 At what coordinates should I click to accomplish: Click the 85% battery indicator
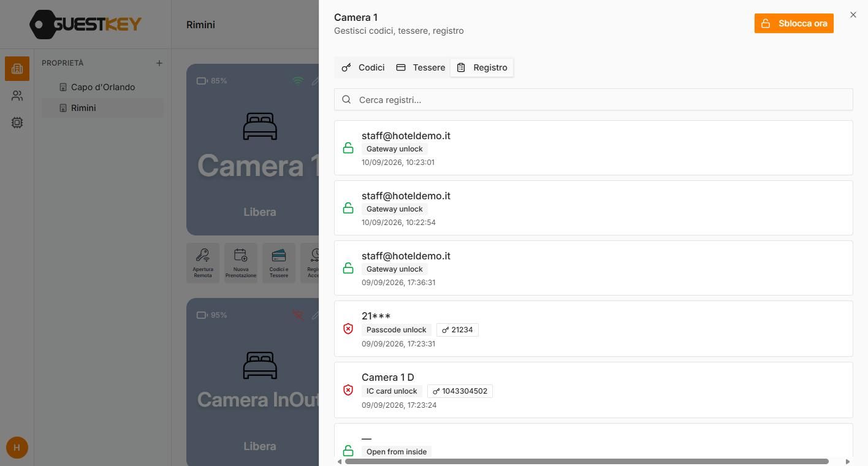click(212, 81)
